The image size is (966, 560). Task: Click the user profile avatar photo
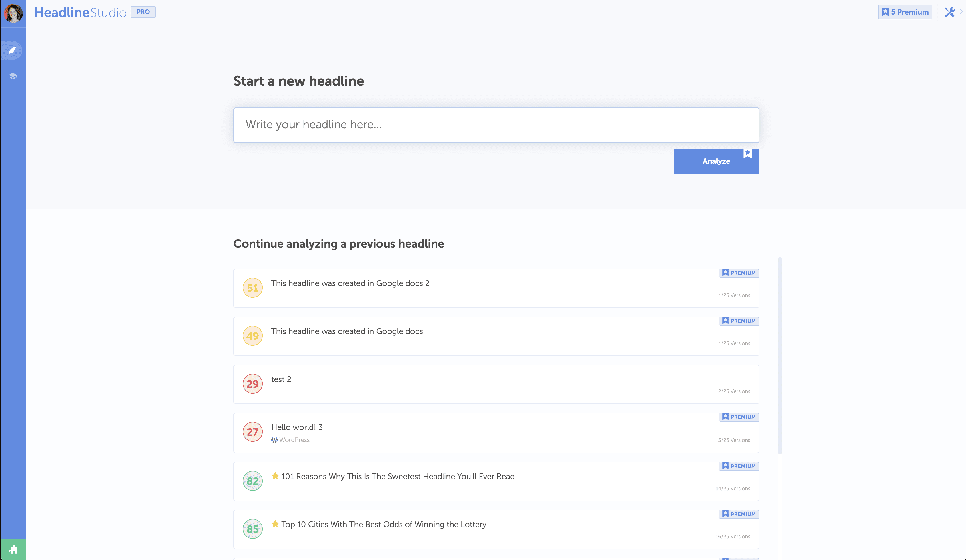coord(13,13)
